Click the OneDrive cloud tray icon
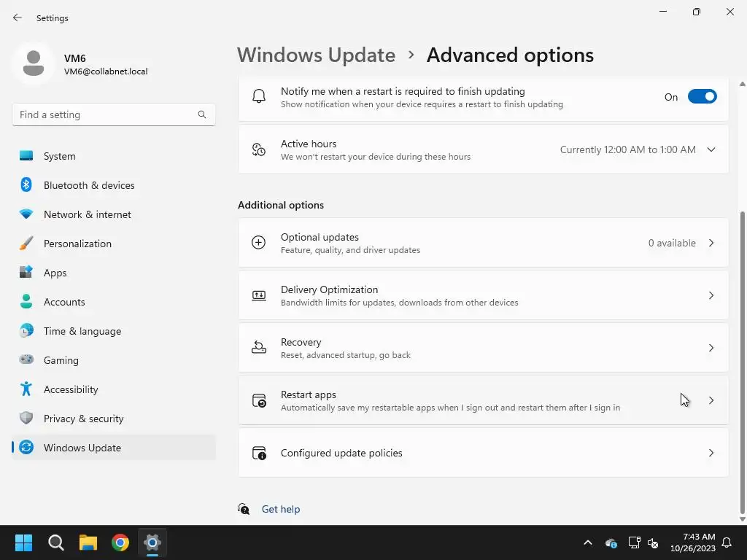Image resolution: width=747 pixels, height=560 pixels. point(611,542)
